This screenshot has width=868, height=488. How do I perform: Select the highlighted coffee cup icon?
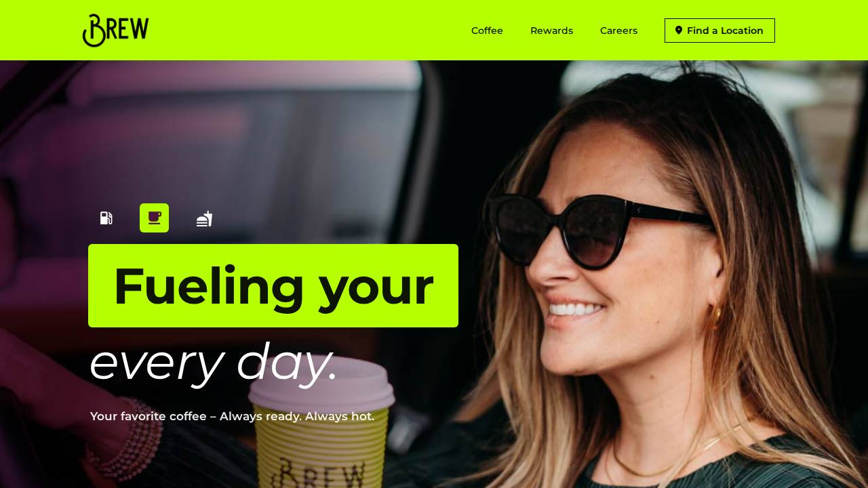[154, 218]
